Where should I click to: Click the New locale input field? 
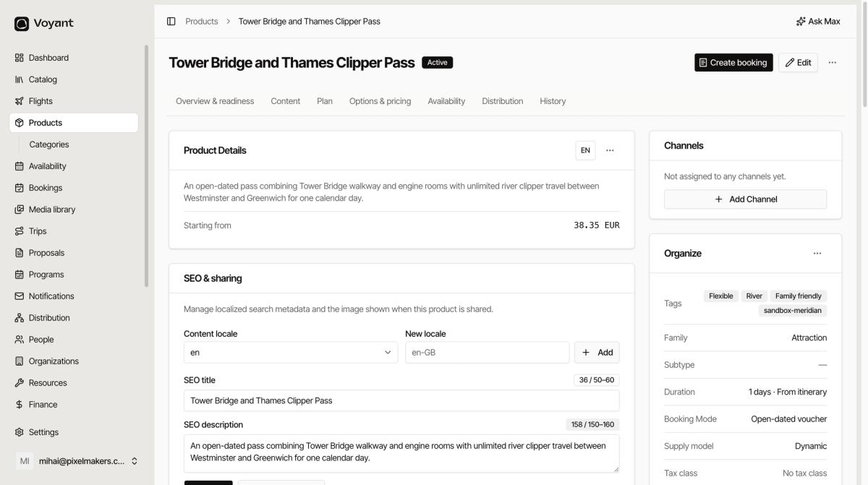point(487,353)
